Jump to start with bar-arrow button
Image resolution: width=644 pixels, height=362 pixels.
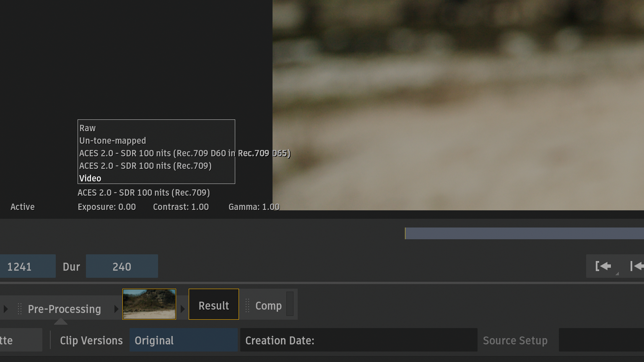coord(636,266)
